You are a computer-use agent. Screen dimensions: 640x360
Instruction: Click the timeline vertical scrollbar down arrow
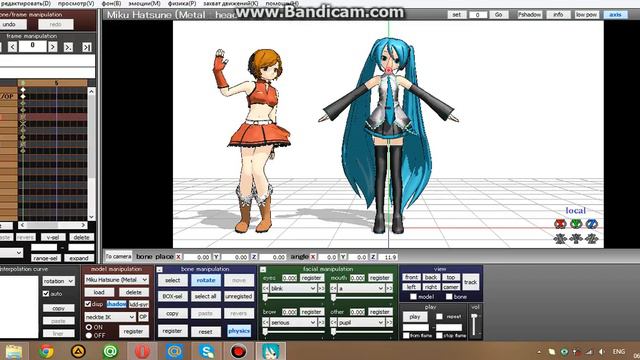pos(91,217)
